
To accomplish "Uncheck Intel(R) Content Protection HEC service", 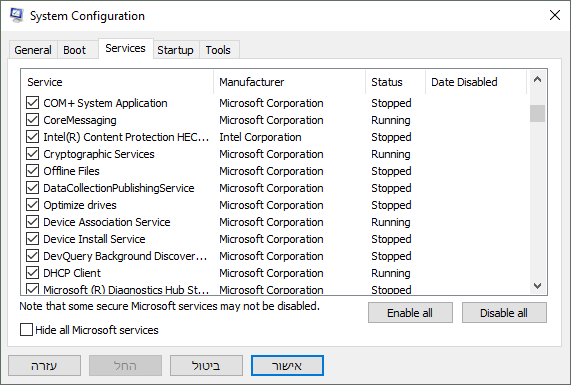I will [x=32, y=137].
